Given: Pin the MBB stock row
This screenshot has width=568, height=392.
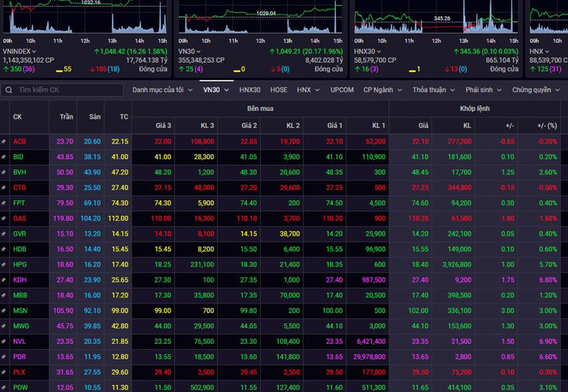Looking at the screenshot, I should 3,296.
